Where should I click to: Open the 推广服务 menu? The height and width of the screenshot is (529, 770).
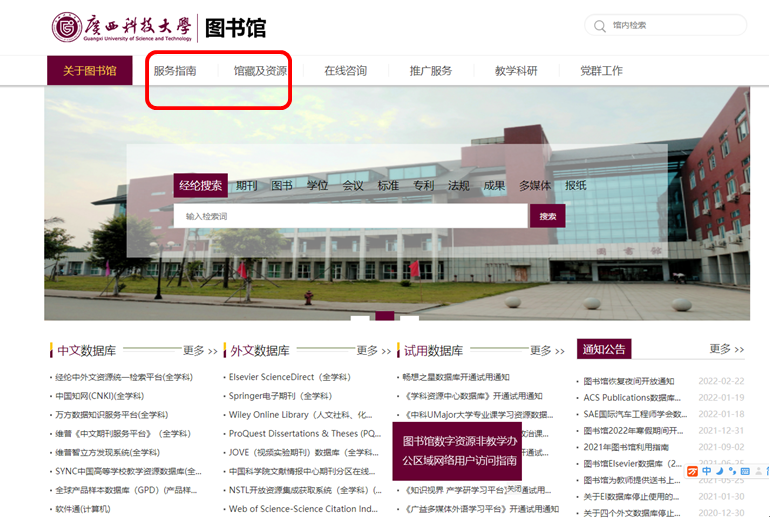[x=431, y=71]
